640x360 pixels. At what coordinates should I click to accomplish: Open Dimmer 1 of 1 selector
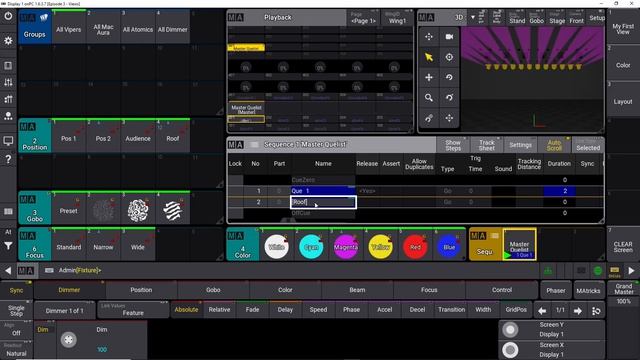tap(64, 311)
